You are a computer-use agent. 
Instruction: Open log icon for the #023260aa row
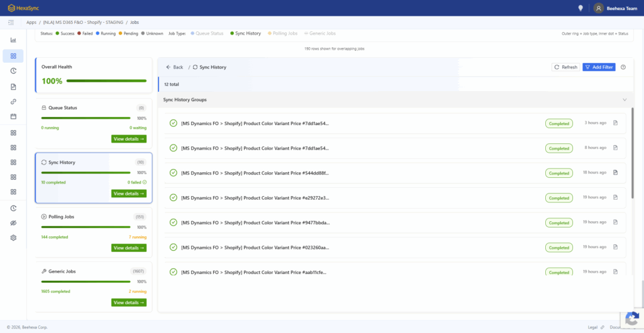click(615, 247)
